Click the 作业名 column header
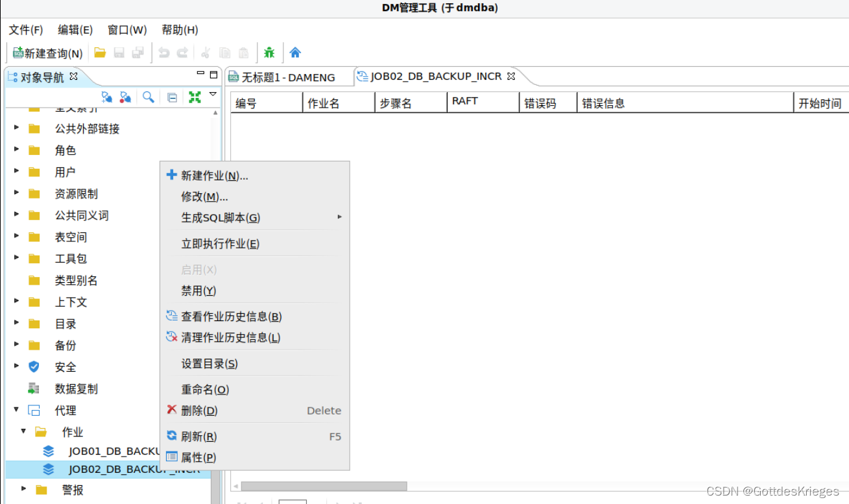This screenshot has width=849, height=504. coord(339,102)
